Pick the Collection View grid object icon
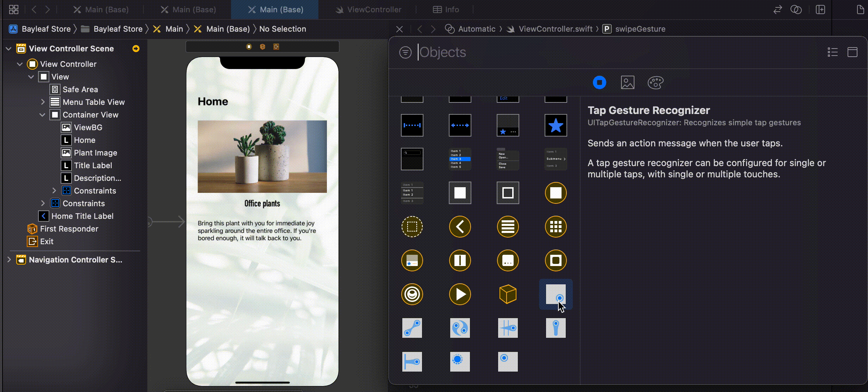The width and height of the screenshot is (868, 392). [556, 227]
